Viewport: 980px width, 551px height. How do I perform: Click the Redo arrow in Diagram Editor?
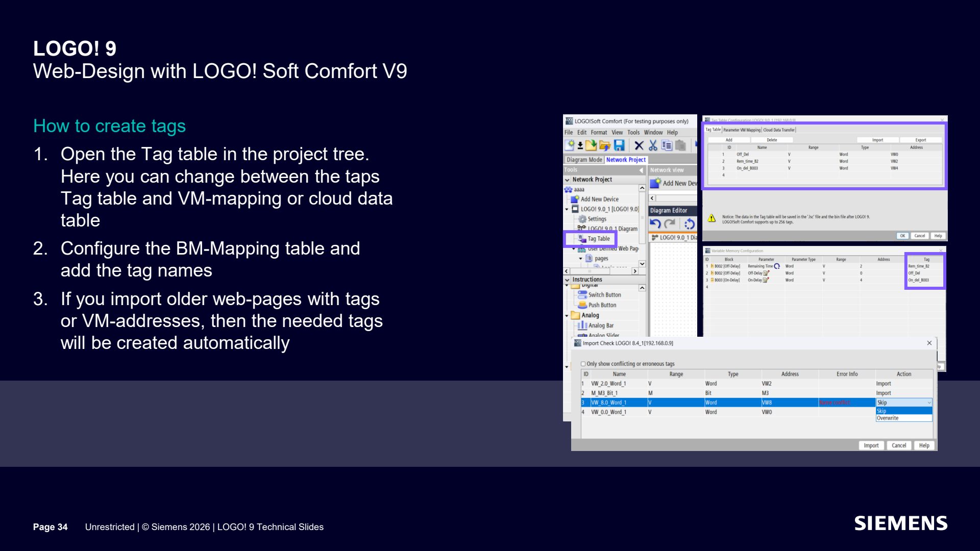coord(670,223)
